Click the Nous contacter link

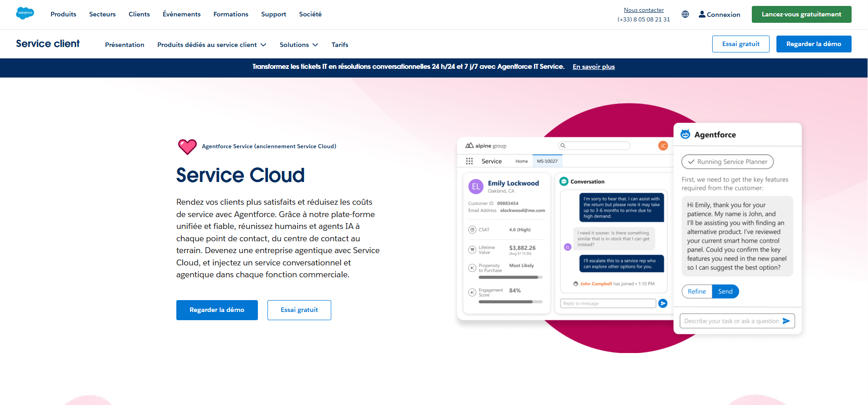point(644,10)
